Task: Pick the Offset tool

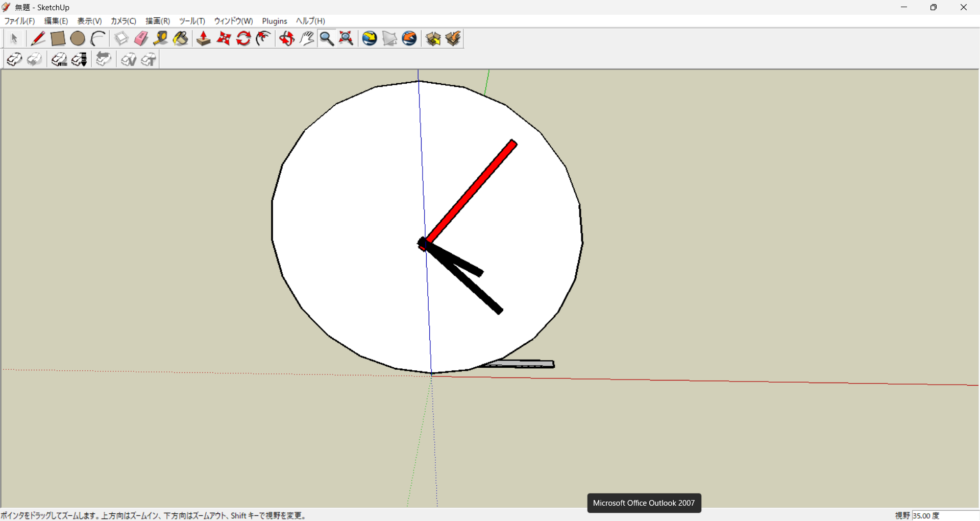Action: click(263, 39)
